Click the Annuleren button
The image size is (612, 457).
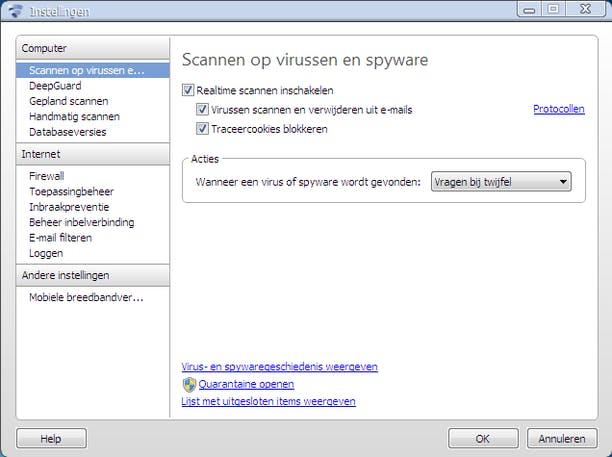[560, 439]
